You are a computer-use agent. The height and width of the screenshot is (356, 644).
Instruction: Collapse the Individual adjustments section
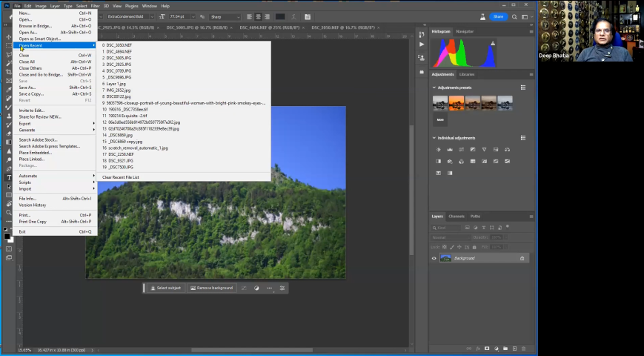point(434,138)
